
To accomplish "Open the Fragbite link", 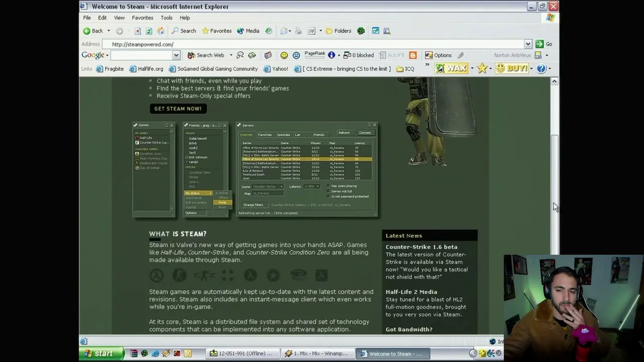I will pos(110,69).
